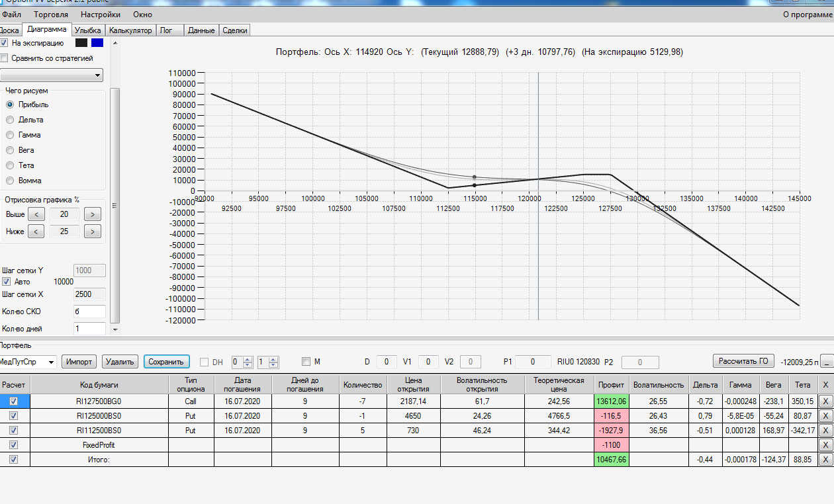This screenshot has height=504, width=834.
Task: Select the Вега radio button
Action: [10, 150]
